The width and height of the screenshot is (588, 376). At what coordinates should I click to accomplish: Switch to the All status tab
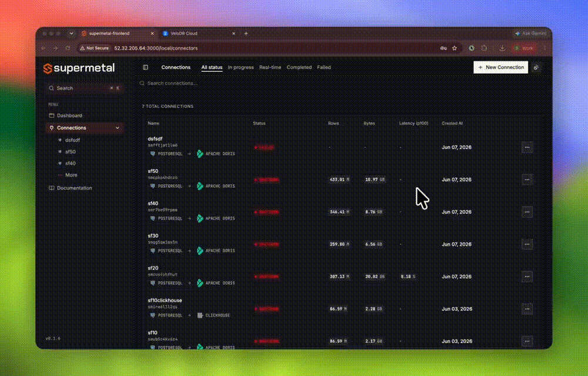tap(212, 68)
